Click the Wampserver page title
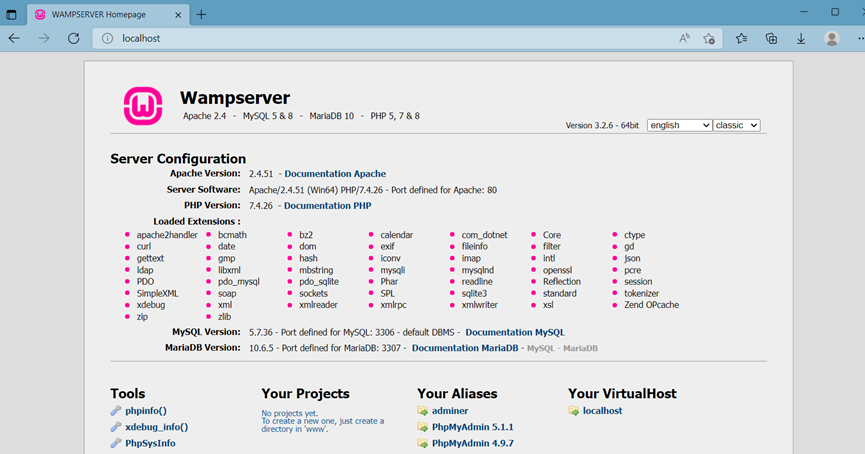The width and height of the screenshot is (865, 454). click(x=234, y=98)
